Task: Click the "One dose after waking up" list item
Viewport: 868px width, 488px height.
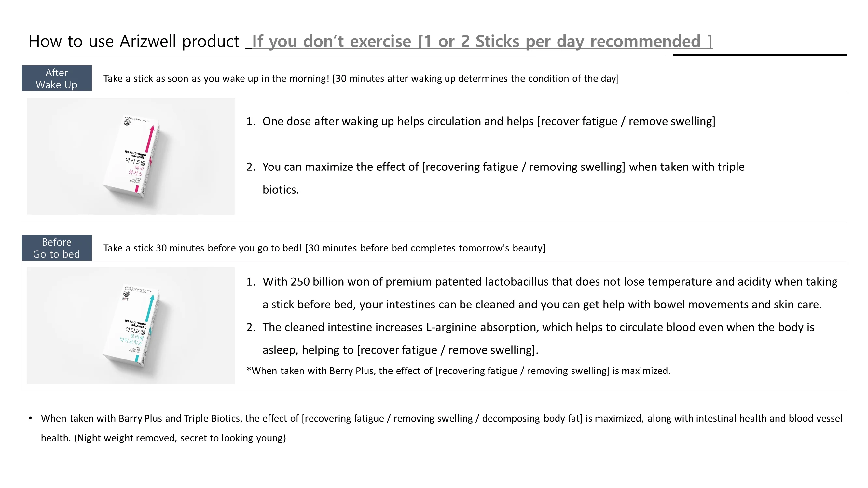Action: [x=489, y=121]
